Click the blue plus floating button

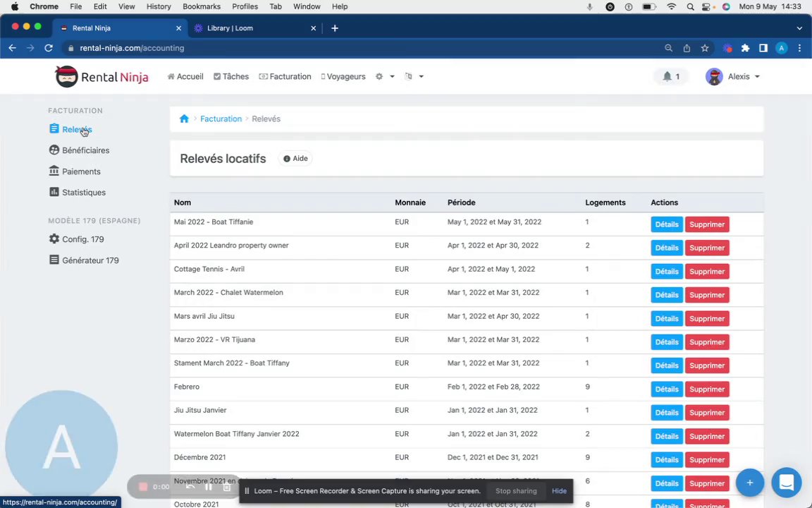point(749,483)
